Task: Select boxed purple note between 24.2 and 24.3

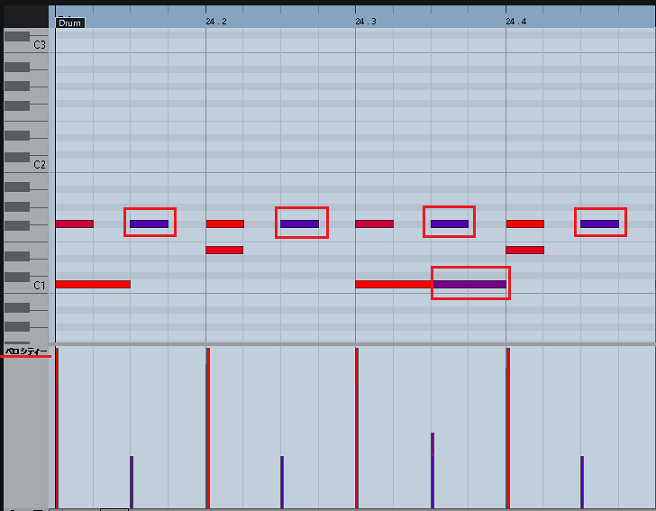Action: [x=299, y=223]
